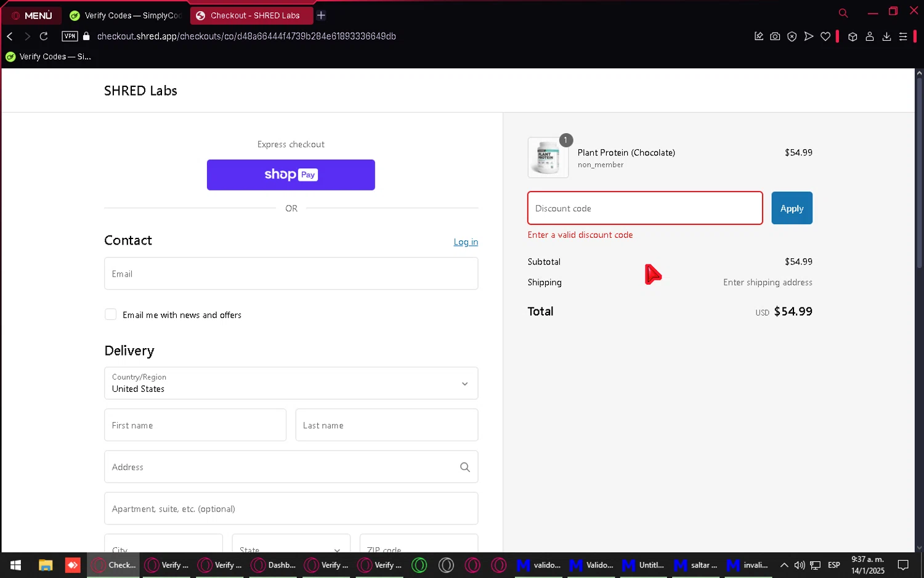Click the scrollbar down arrow

tap(919, 548)
